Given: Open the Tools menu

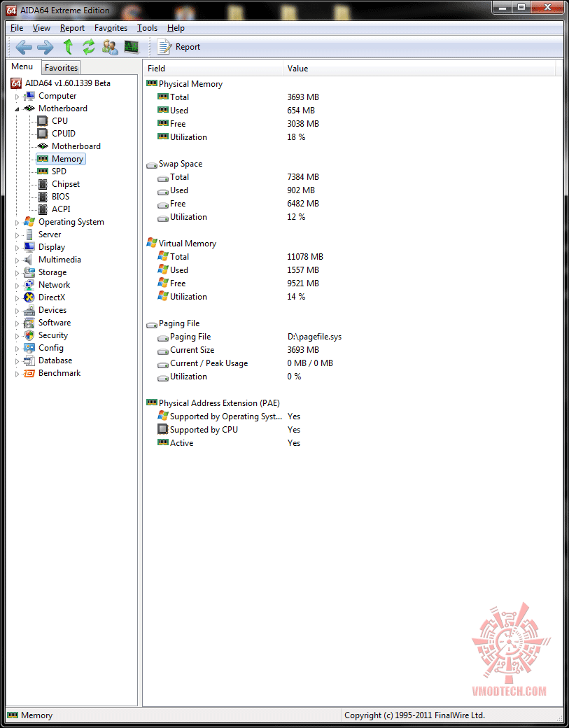Looking at the screenshot, I should (147, 28).
